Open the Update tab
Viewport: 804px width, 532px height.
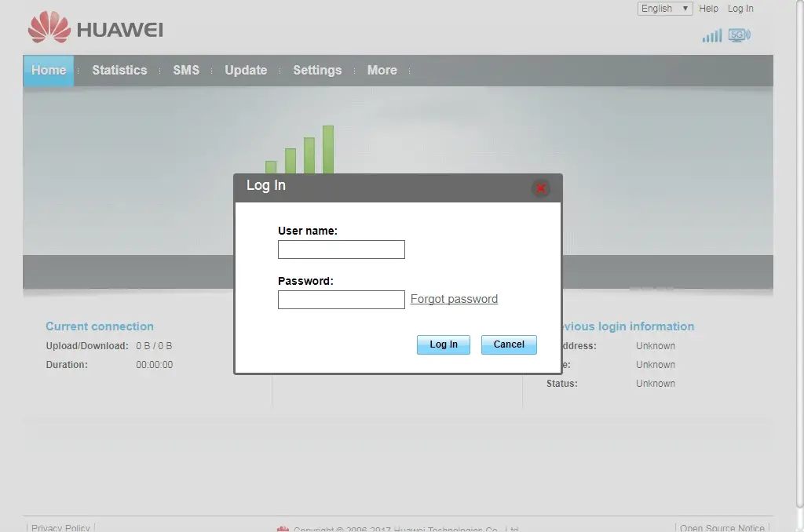pos(246,70)
